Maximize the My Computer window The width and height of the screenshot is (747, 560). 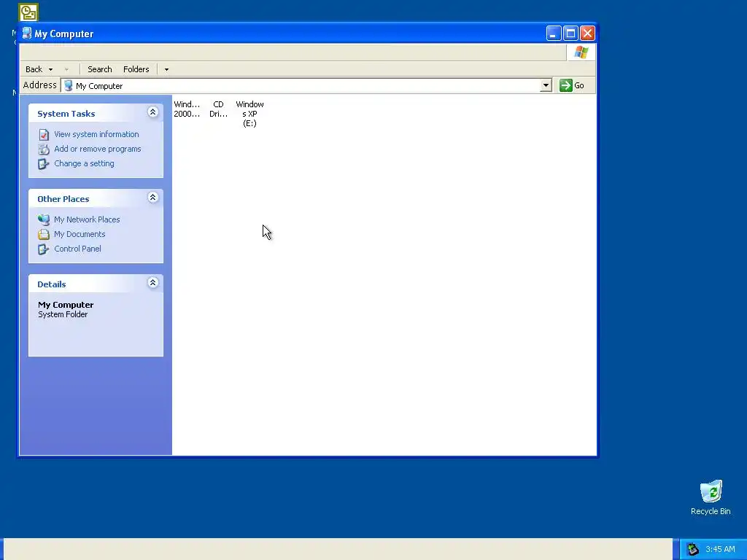click(x=570, y=34)
